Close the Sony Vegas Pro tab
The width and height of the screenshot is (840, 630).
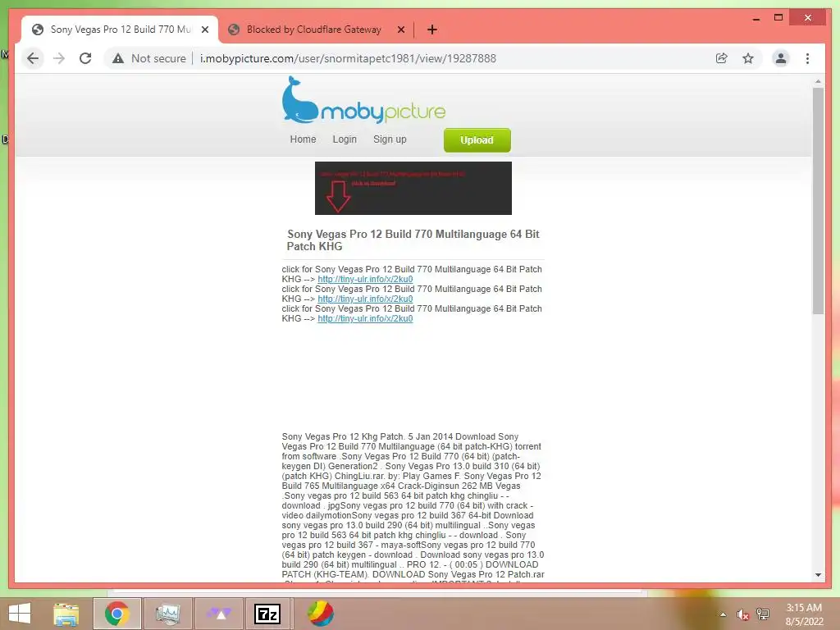(x=204, y=30)
